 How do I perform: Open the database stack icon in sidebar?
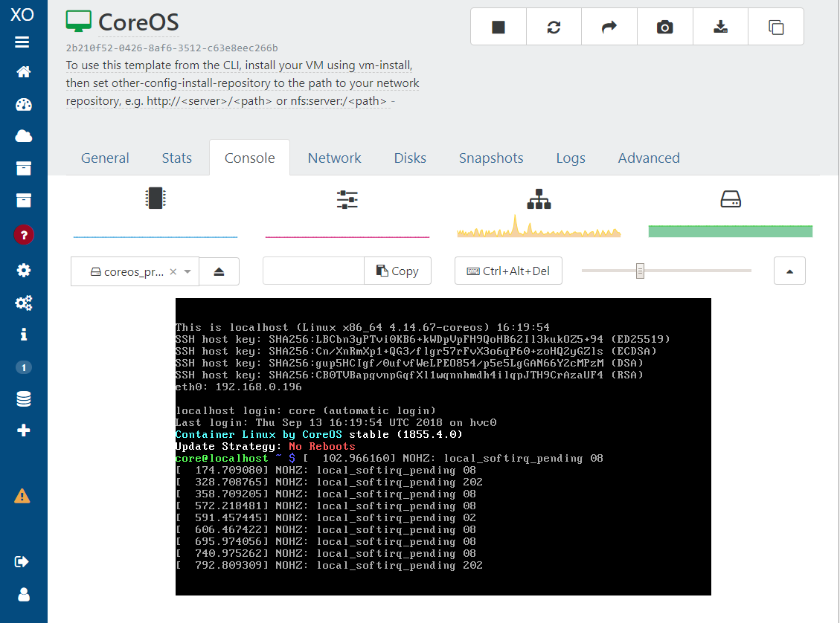click(23, 398)
